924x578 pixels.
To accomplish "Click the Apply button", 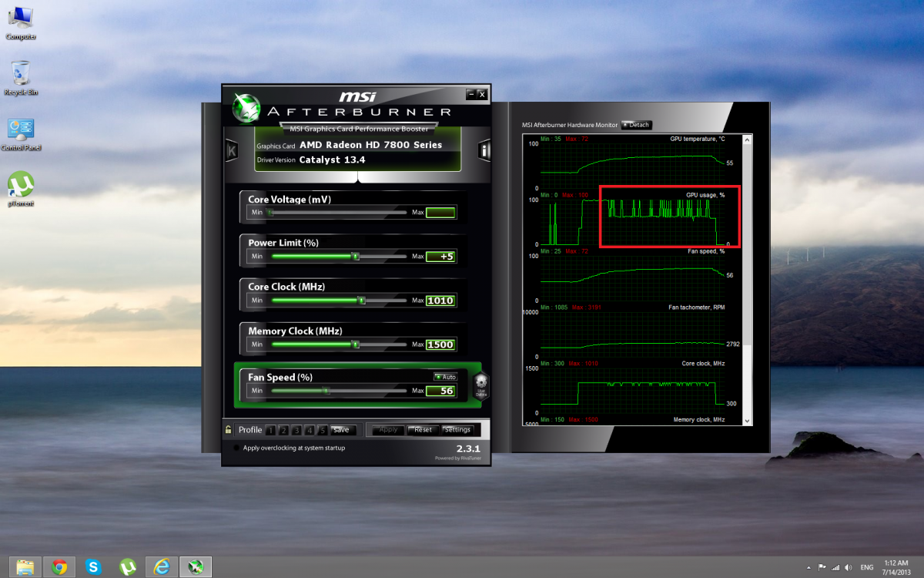I will 388,430.
